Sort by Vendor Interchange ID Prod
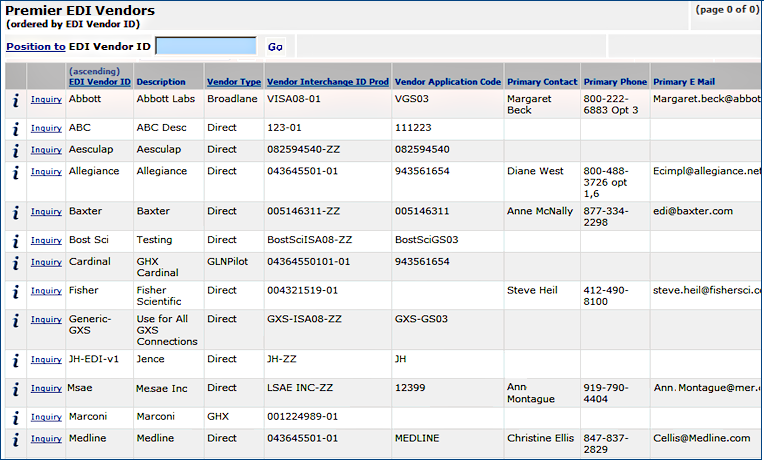The image size is (764, 460). point(327,82)
